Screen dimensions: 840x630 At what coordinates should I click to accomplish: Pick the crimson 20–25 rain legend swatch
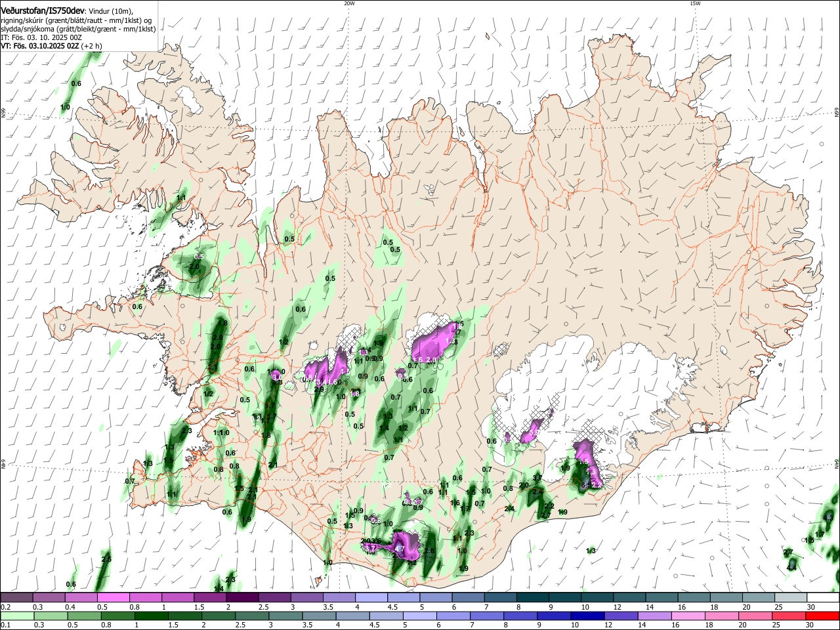(789, 616)
